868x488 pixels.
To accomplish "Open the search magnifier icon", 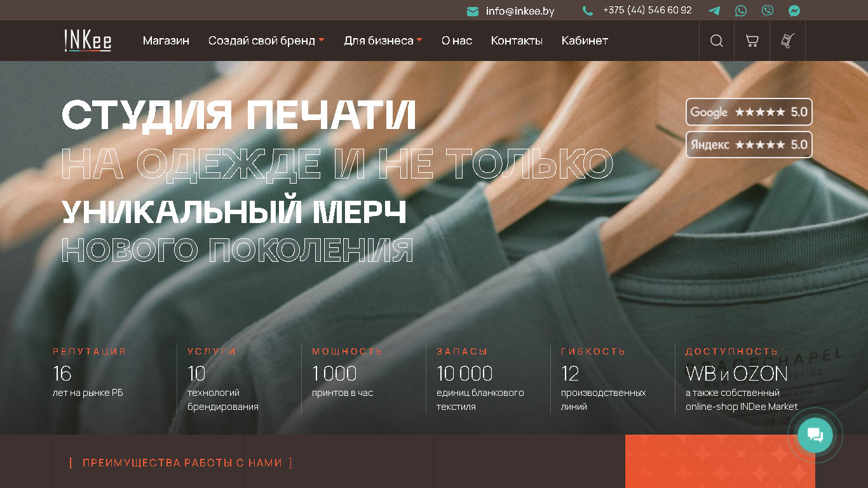I will coord(717,41).
